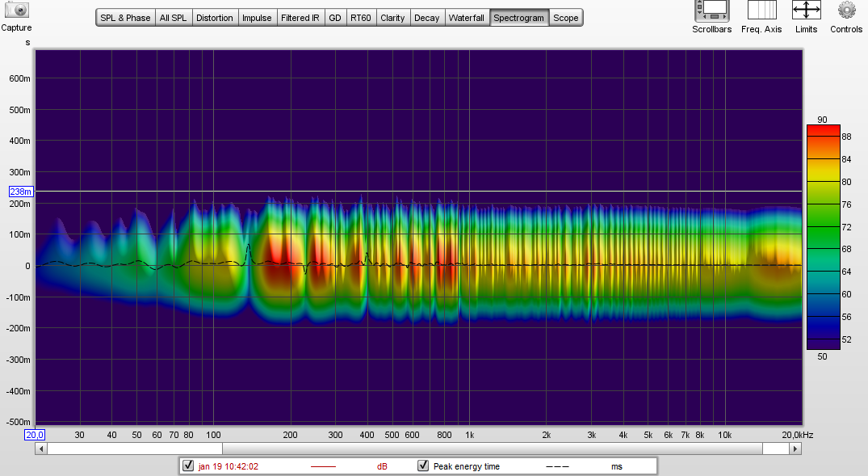Click the 20,0 frequency start field
The height and width of the screenshot is (476, 868).
point(35,435)
